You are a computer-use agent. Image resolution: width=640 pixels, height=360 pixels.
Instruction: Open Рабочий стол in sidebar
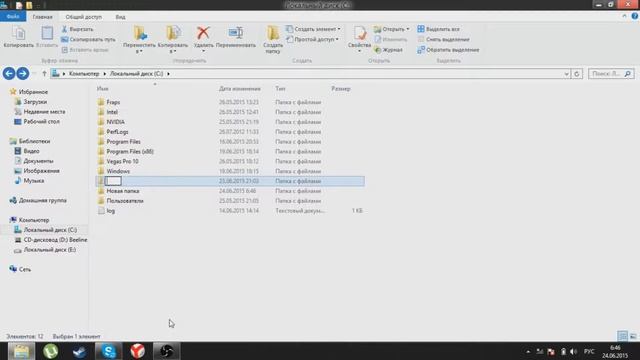[x=41, y=121]
